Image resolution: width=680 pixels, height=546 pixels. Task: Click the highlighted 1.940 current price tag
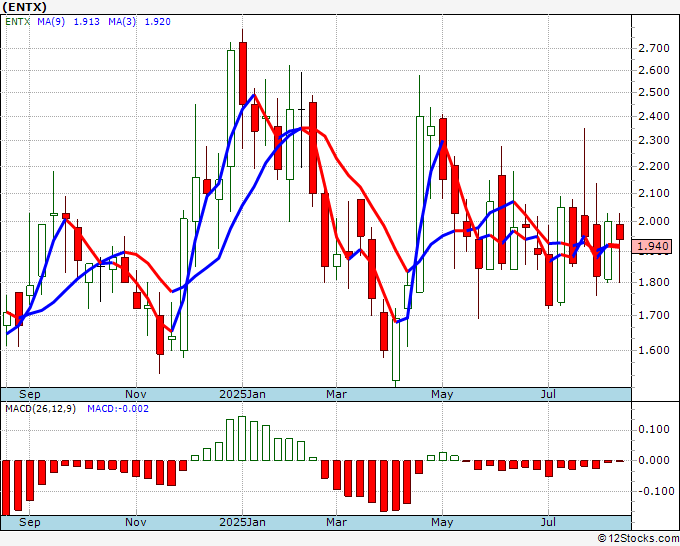[654, 246]
